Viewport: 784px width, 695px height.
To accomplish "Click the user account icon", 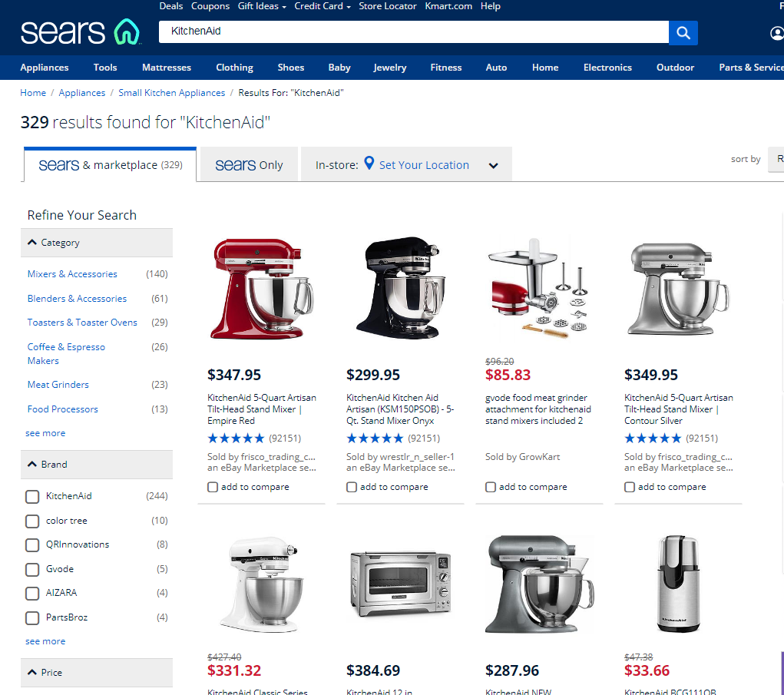I will click(x=776, y=34).
